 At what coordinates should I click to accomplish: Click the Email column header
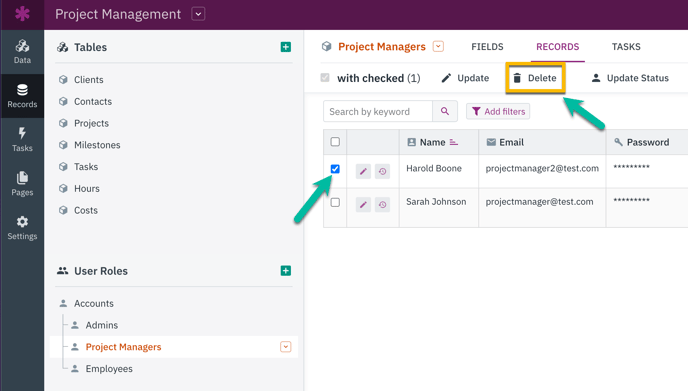542,142
